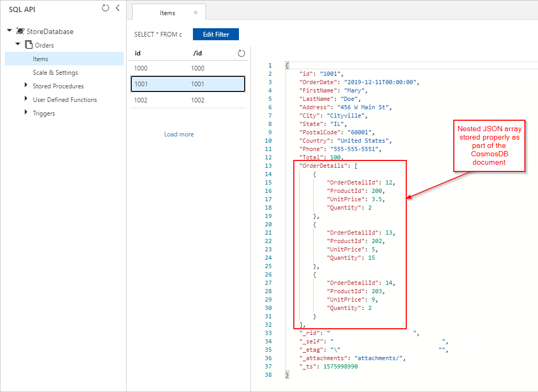Close the Items tab
The image size is (538, 392).
(197, 12)
